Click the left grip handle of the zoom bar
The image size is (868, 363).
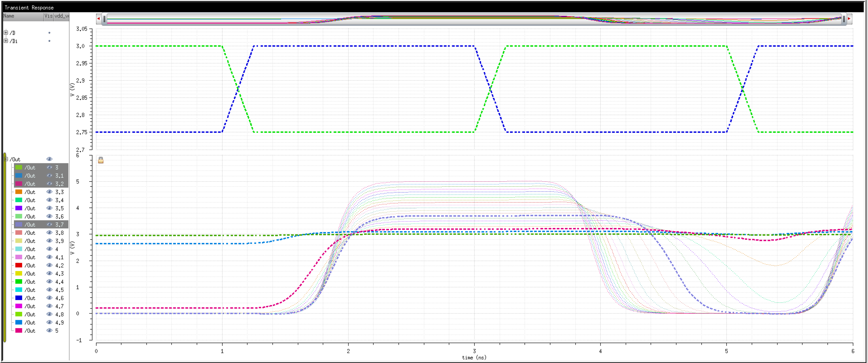[105, 19]
